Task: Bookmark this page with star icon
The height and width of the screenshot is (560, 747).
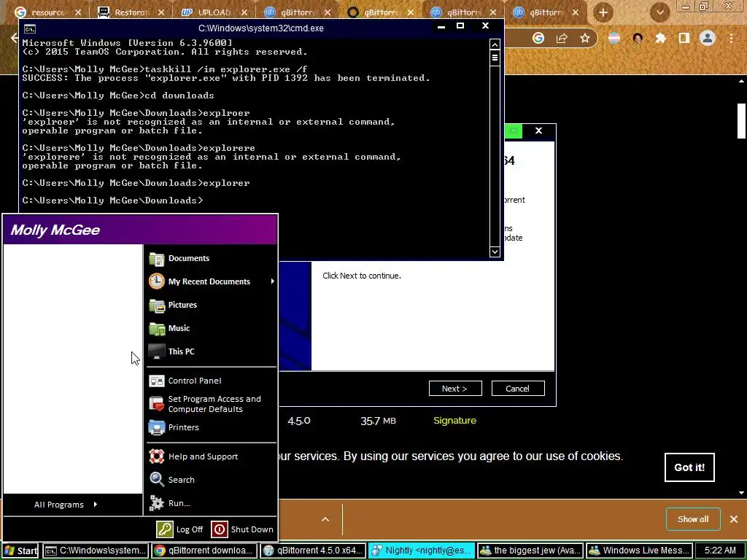Action: click(585, 38)
